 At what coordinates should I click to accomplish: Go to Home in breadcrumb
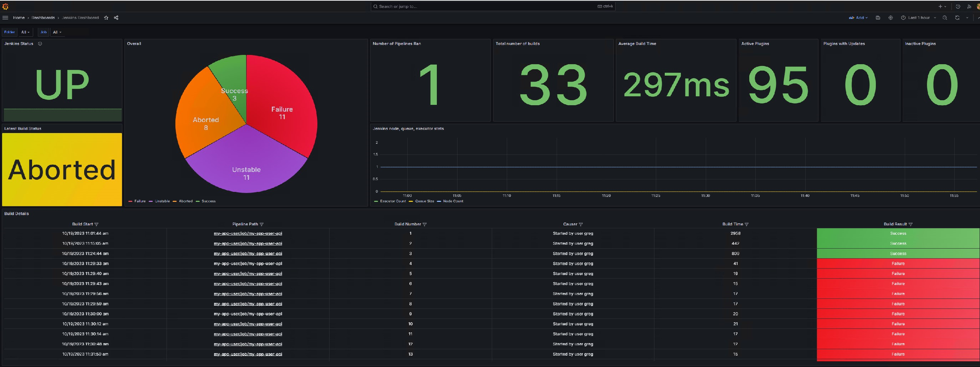[19, 17]
